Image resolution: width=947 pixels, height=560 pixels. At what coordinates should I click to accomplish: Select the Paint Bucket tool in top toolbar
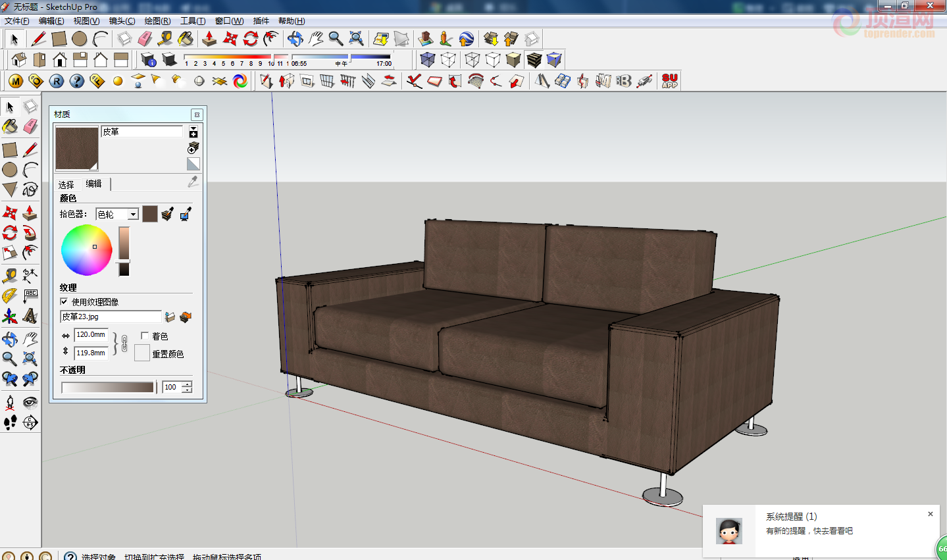coord(186,39)
